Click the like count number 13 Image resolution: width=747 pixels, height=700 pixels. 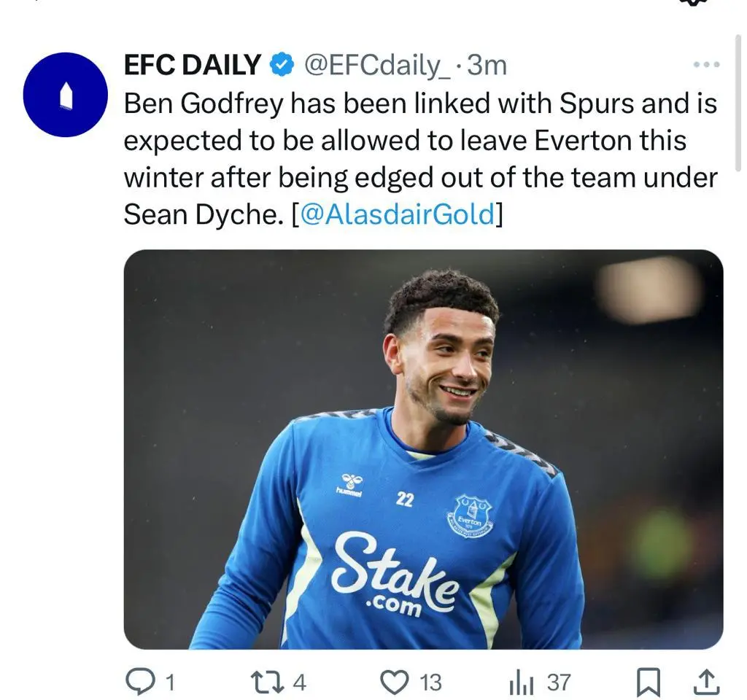coord(430,682)
